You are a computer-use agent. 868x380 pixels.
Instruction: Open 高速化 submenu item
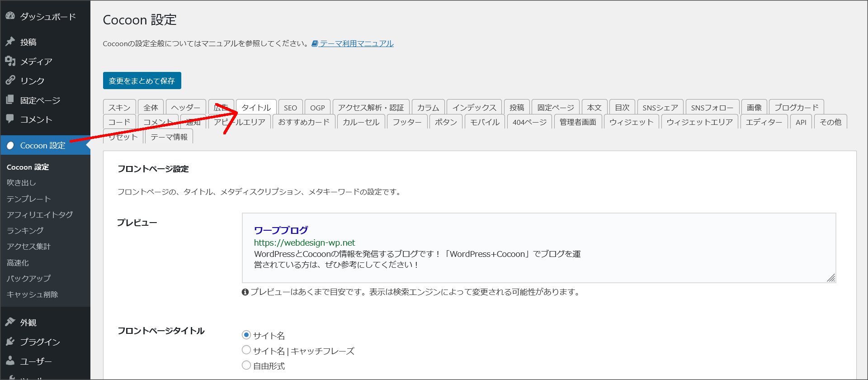18,262
